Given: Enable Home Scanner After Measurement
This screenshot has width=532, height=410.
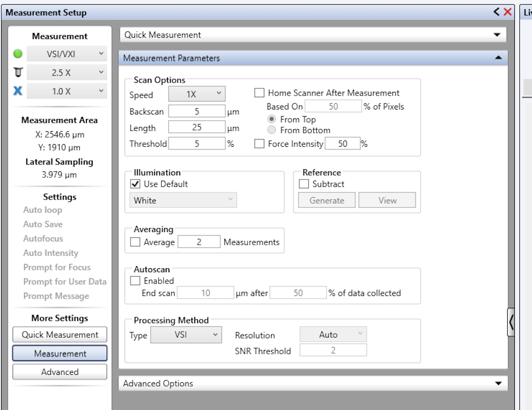Looking at the screenshot, I should coord(260,93).
